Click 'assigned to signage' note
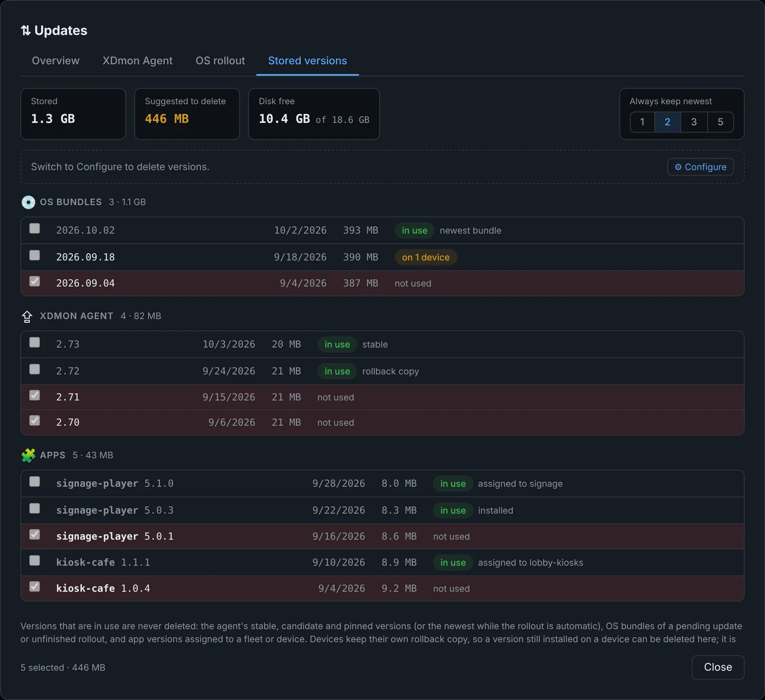This screenshot has width=765, height=700. tap(520, 484)
